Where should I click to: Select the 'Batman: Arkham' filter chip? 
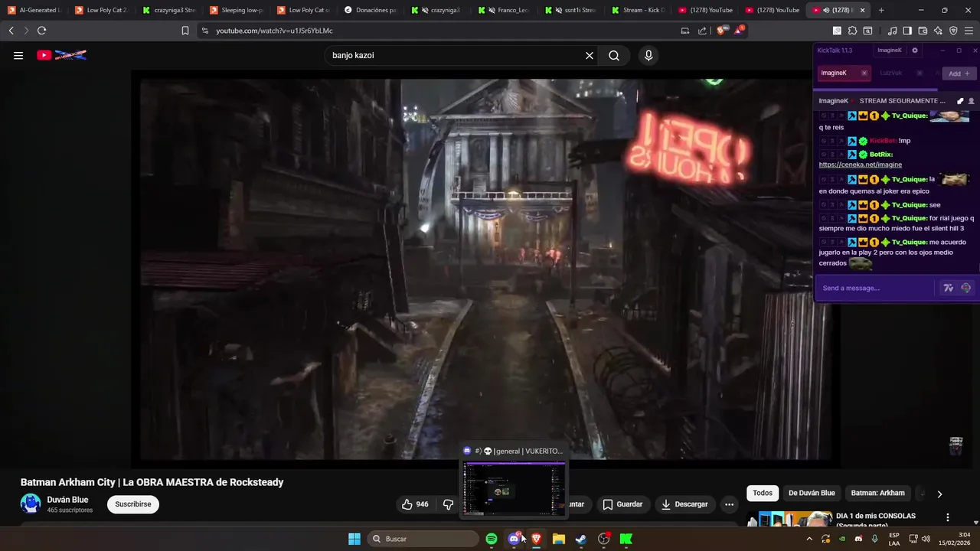click(878, 493)
